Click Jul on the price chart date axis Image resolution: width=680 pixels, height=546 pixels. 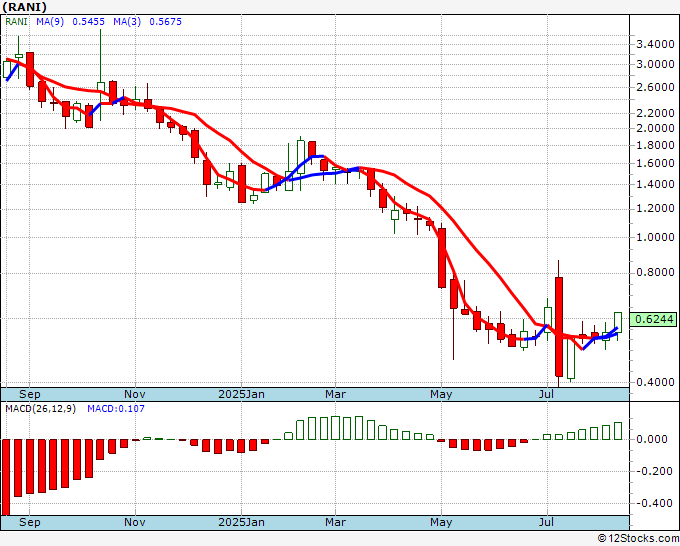point(547,394)
